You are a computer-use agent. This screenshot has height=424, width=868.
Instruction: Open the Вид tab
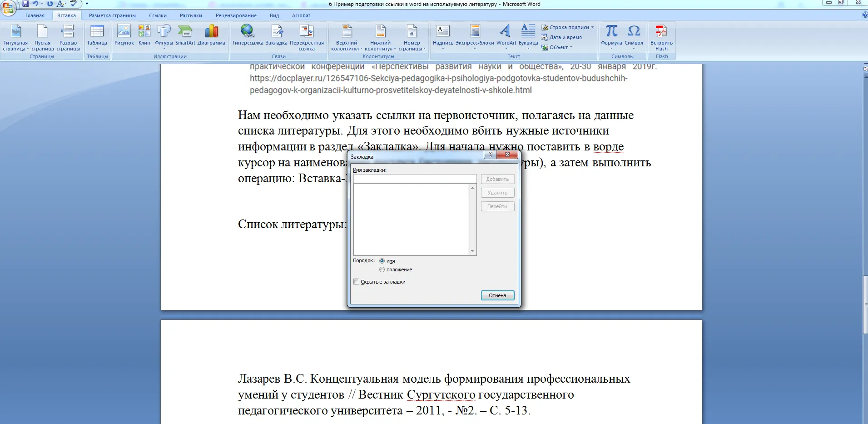pyautogui.click(x=274, y=15)
